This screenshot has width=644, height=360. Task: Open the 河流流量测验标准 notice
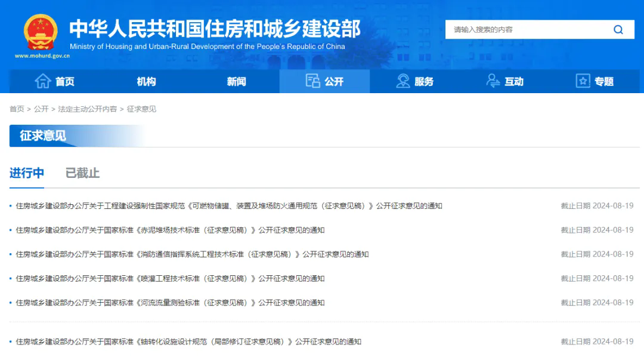click(x=170, y=303)
